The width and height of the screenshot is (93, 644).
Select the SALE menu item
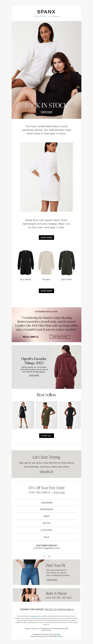[x=46, y=537]
